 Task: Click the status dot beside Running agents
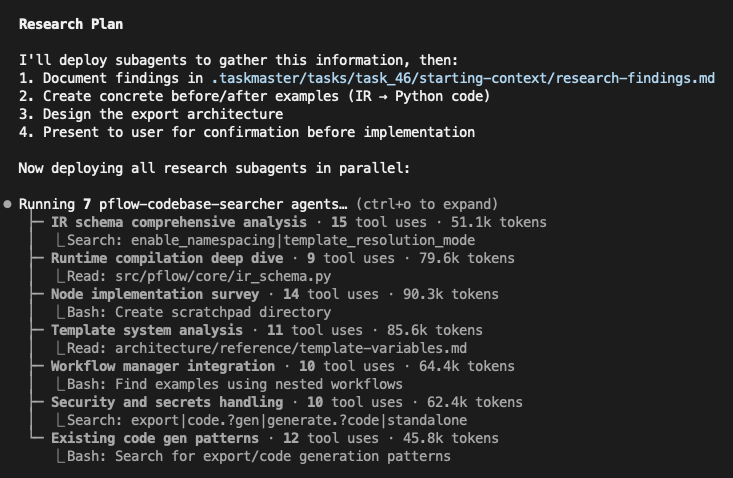pyautogui.click(x=8, y=204)
